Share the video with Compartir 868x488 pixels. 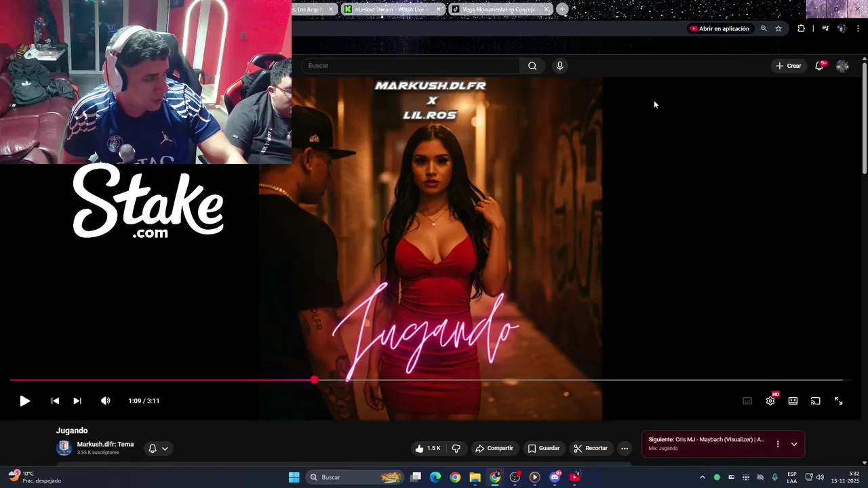point(494,448)
